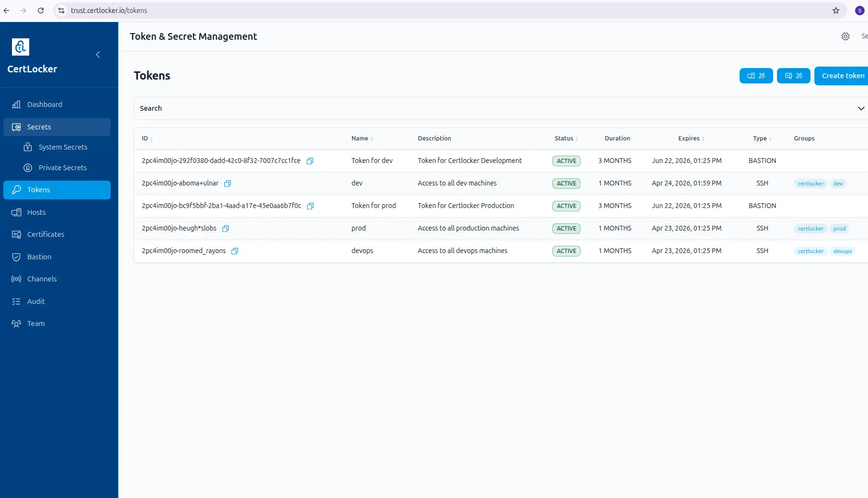This screenshot has height=498, width=868.
Task: Select Tokens in the sidebar
Action: click(x=57, y=190)
